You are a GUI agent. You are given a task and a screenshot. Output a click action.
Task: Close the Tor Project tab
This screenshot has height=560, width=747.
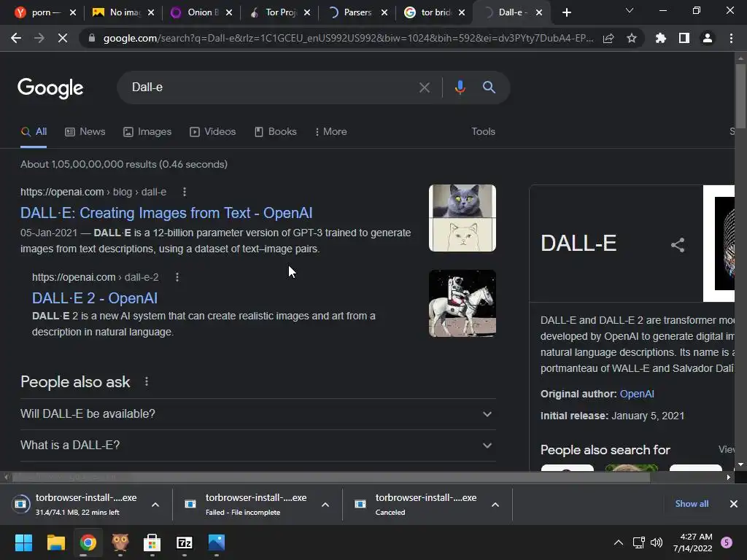pos(307,13)
